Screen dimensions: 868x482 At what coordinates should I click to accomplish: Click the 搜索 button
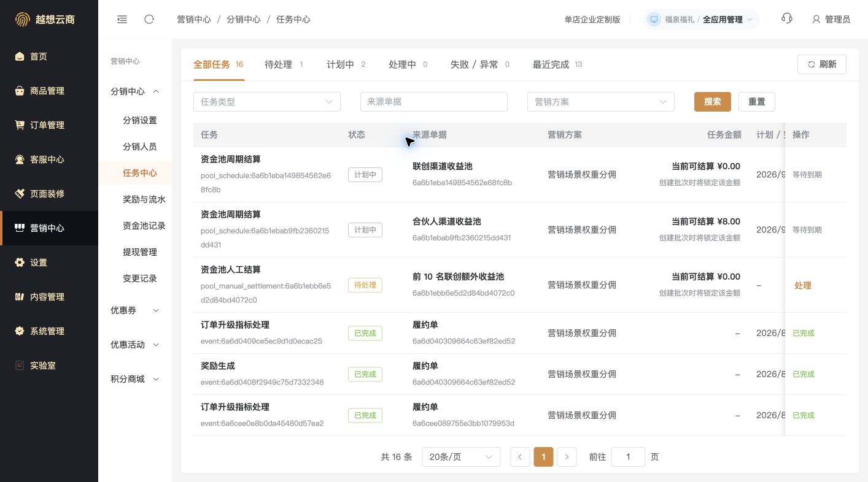[713, 102]
